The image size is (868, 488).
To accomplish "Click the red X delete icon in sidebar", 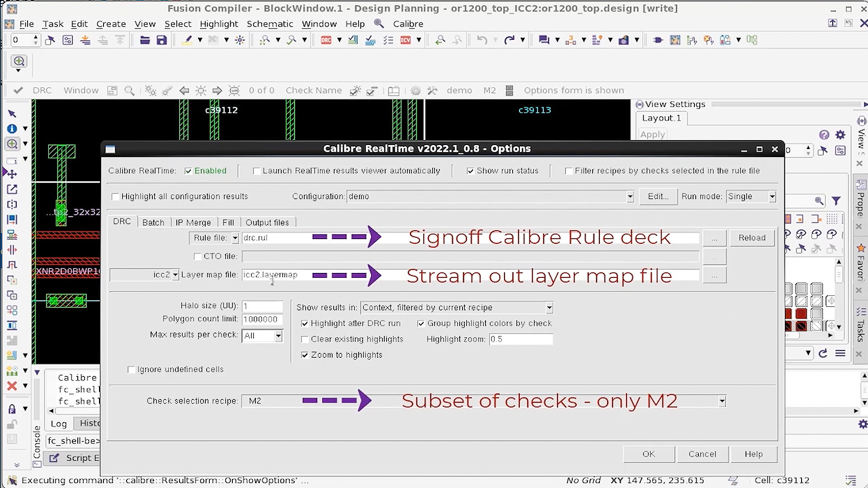I will (12, 386).
